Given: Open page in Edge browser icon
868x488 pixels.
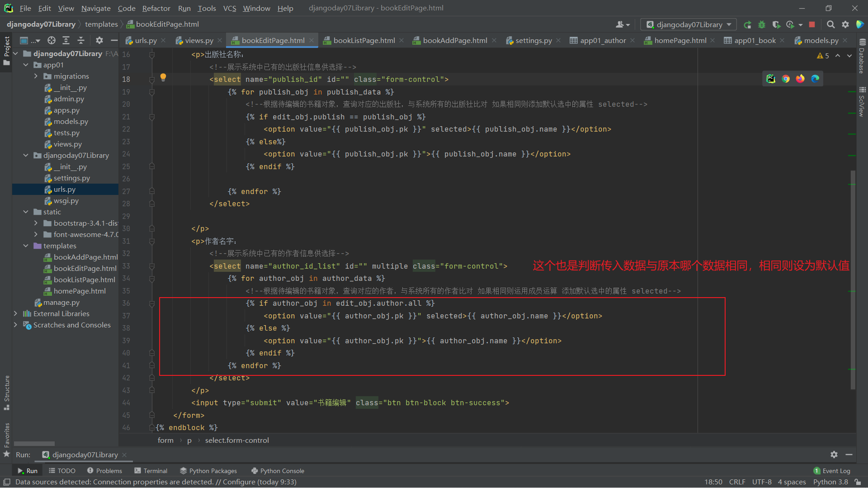Looking at the screenshot, I should [x=815, y=79].
